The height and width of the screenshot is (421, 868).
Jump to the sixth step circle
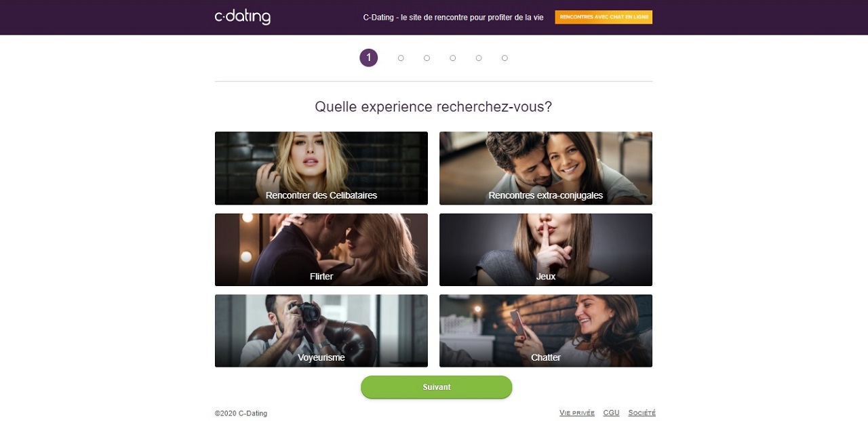click(505, 58)
